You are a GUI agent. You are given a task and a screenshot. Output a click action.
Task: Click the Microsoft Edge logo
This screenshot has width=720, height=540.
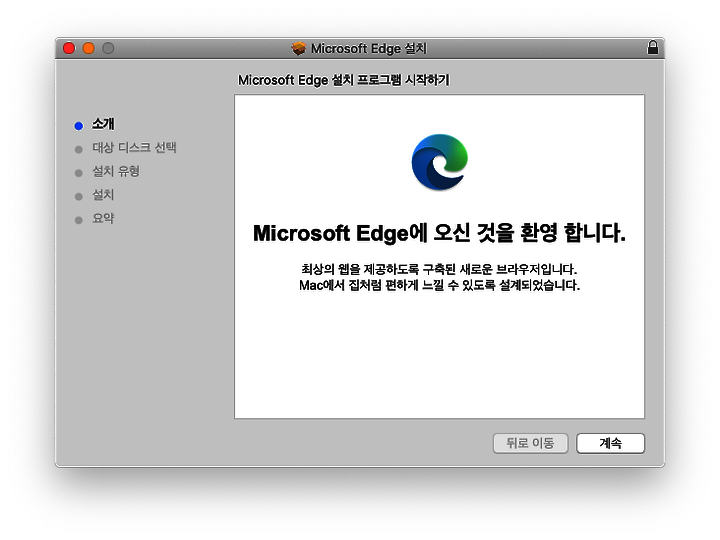coord(439,162)
